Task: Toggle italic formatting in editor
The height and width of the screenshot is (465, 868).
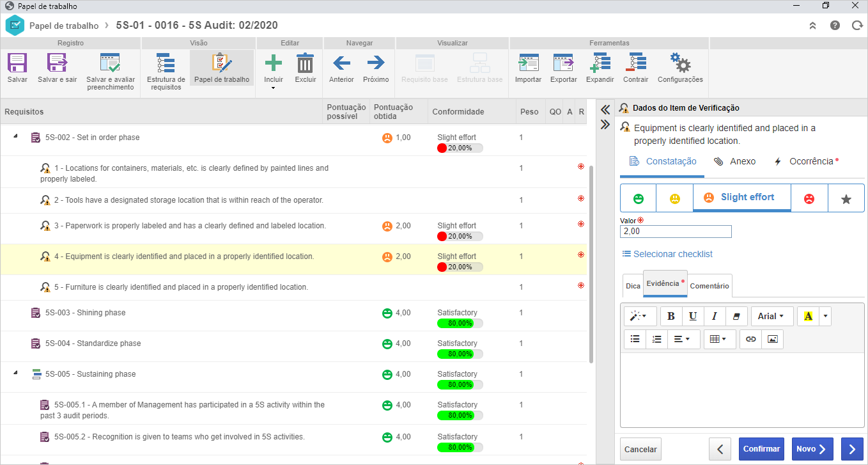Action: click(x=715, y=316)
